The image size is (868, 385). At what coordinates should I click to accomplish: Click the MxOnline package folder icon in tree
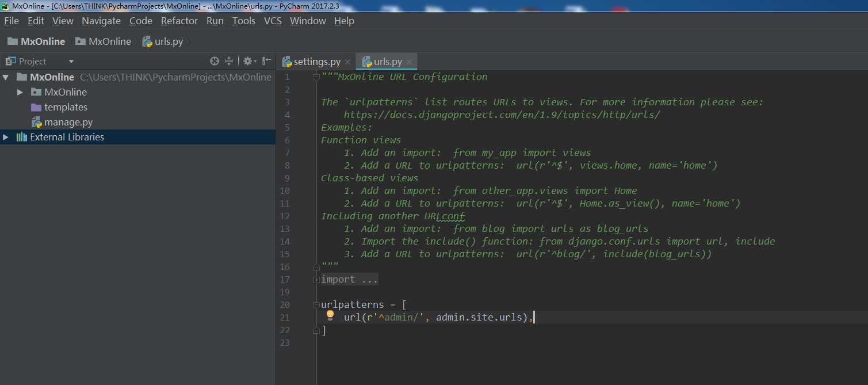click(x=36, y=92)
